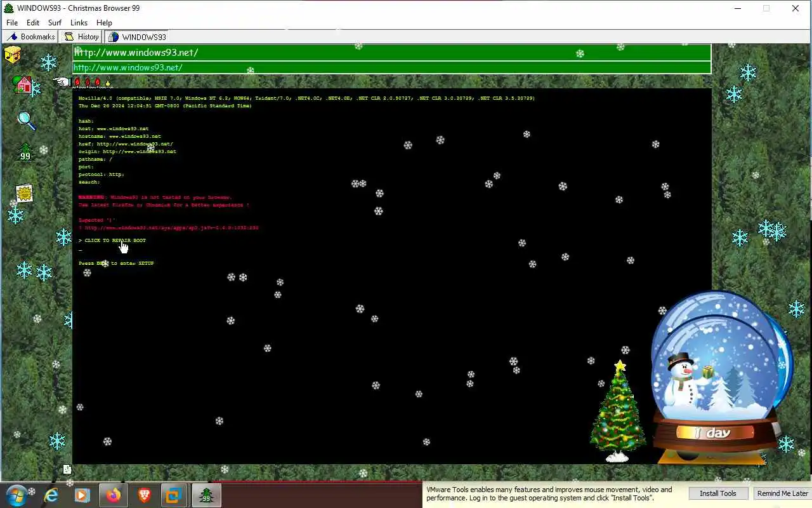Click the Install Tools button
Image resolution: width=812 pixels, height=508 pixels.
click(718, 493)
